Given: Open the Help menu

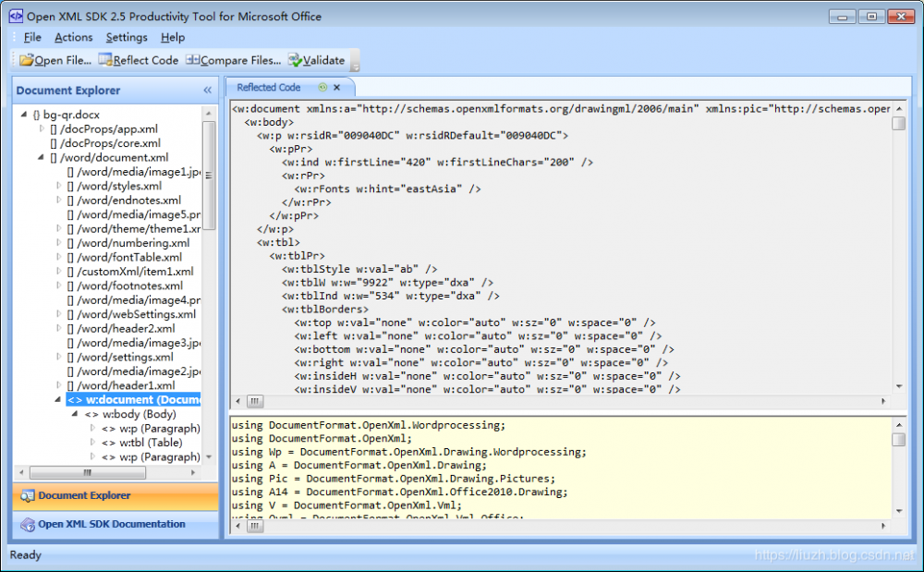Looking at the screenshot, I should tap(173, 37).
